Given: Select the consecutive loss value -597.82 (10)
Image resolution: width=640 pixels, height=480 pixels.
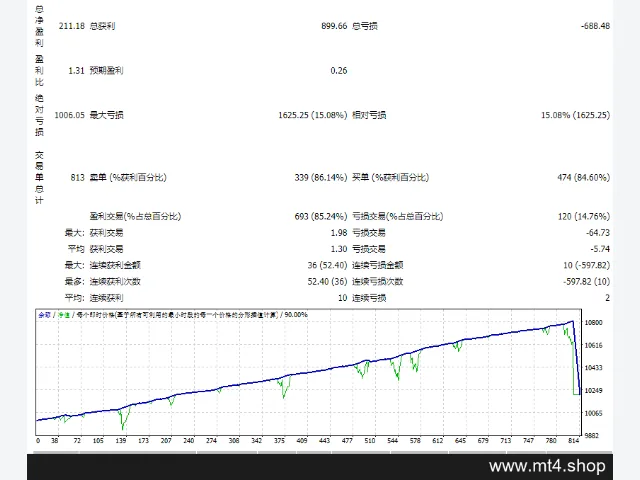Looking at the screenshot, I should [587, 282].
